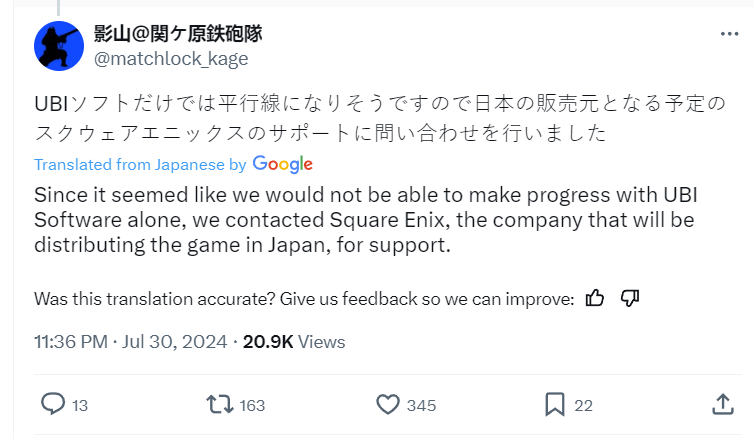Viewport: 754px width, 439px height.
Task: Click the display name 影山@関ケ原鉄砲隊
Action: pos(178,33)
